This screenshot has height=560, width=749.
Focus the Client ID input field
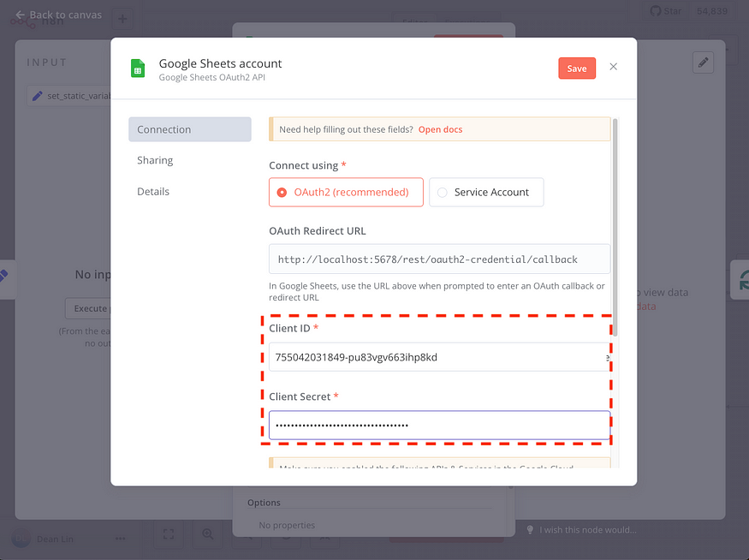[439, 357]
